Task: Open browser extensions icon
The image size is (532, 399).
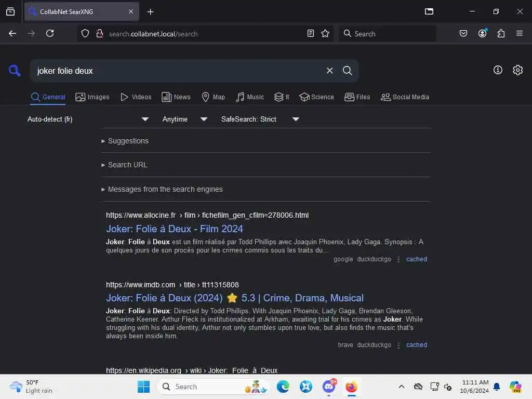Action: pos(501,34)
